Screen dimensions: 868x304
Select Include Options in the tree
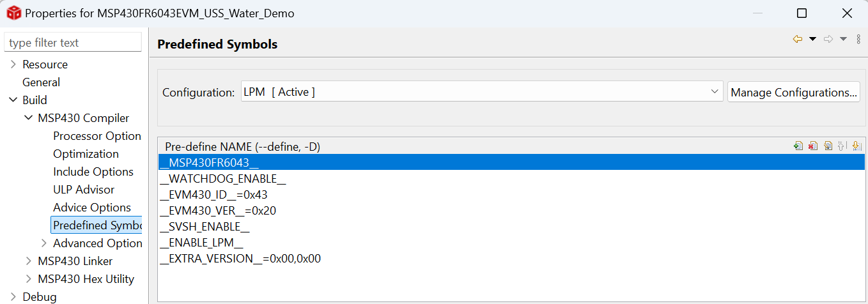[x=93, y=172]
